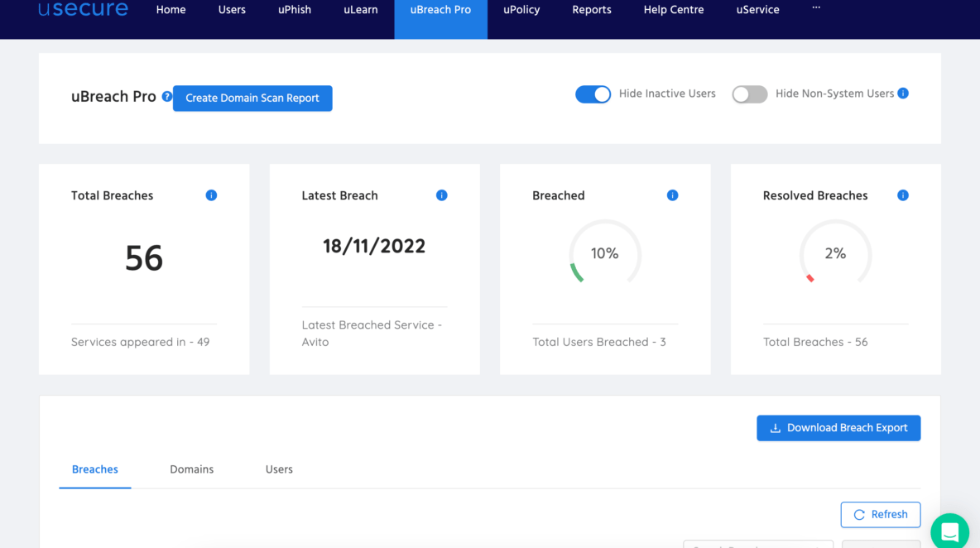Screen dimensions: 980x548
Task: Click help icon beside uBreach Pro title
Action: point(166,97)
